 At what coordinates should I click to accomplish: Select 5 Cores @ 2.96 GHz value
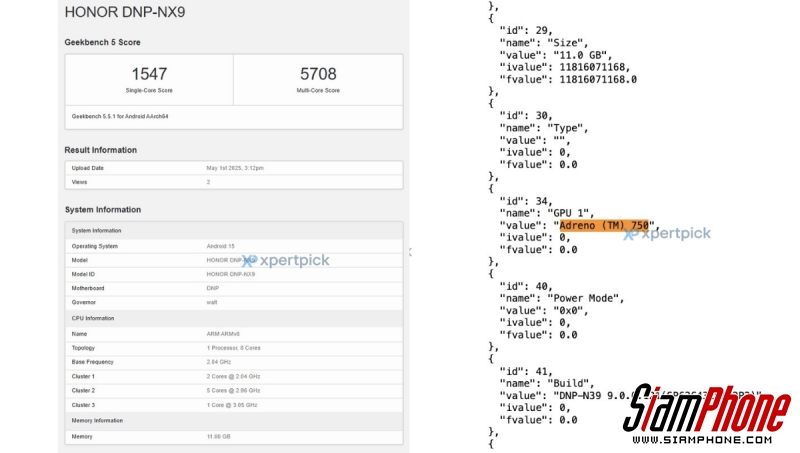[233, 391]
